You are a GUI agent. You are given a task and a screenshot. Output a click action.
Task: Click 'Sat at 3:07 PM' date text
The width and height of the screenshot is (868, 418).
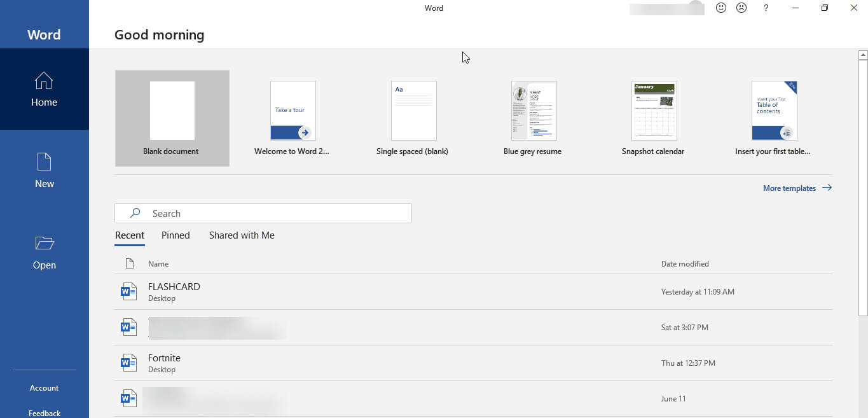[x=685, y=328]
